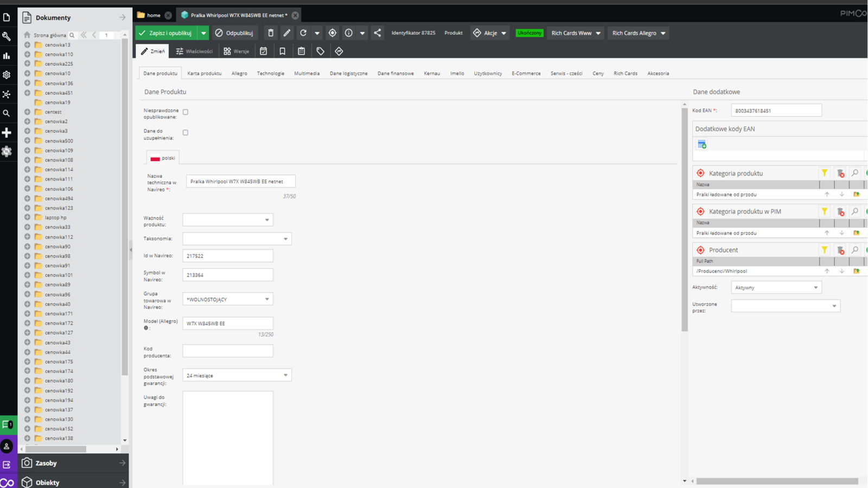The height and width of the screenshot is (488, 868).
Task: Click the Odpublikuj button
Action: click(x=234, y=33)
